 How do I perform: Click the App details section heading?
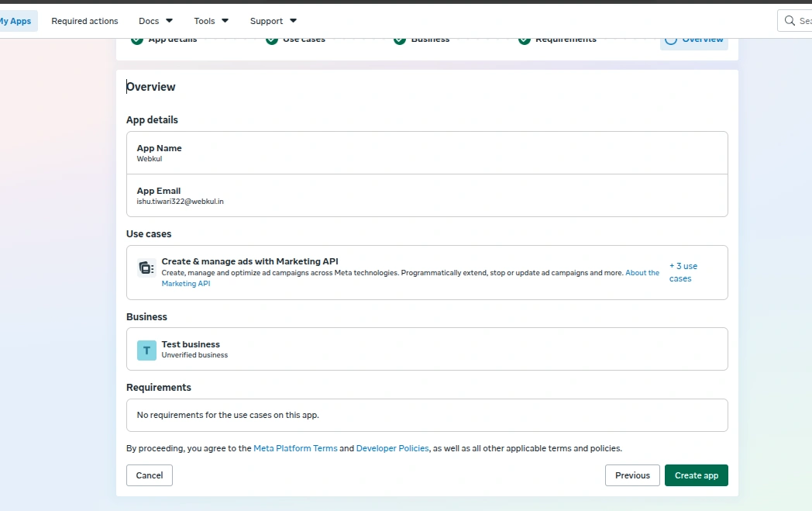coord(152,119)
